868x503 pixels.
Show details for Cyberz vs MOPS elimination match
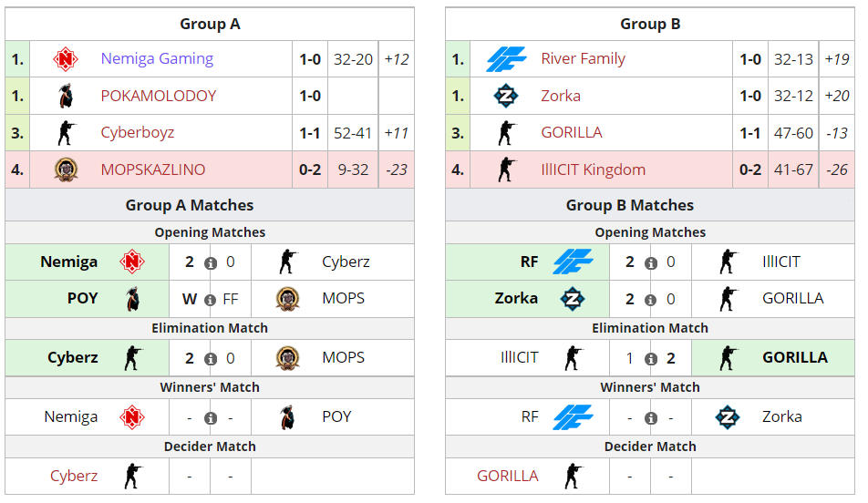click(x=211, y=358)
